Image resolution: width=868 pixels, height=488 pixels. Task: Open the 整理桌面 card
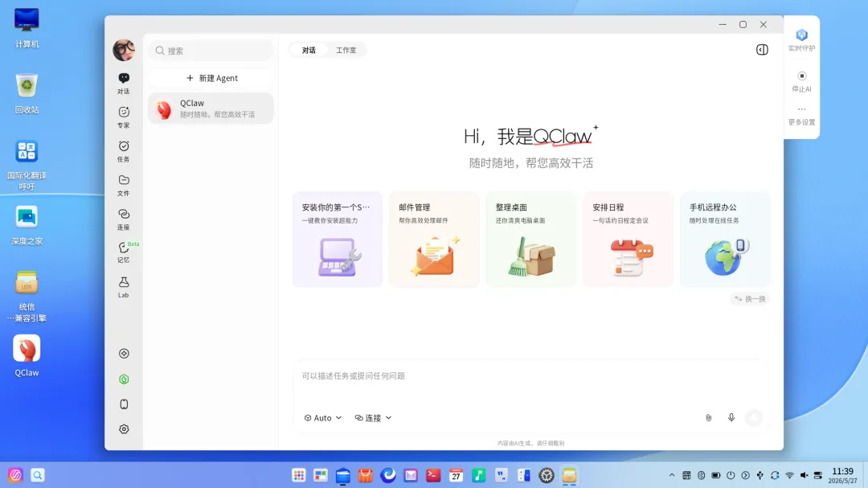click(531, 240)
